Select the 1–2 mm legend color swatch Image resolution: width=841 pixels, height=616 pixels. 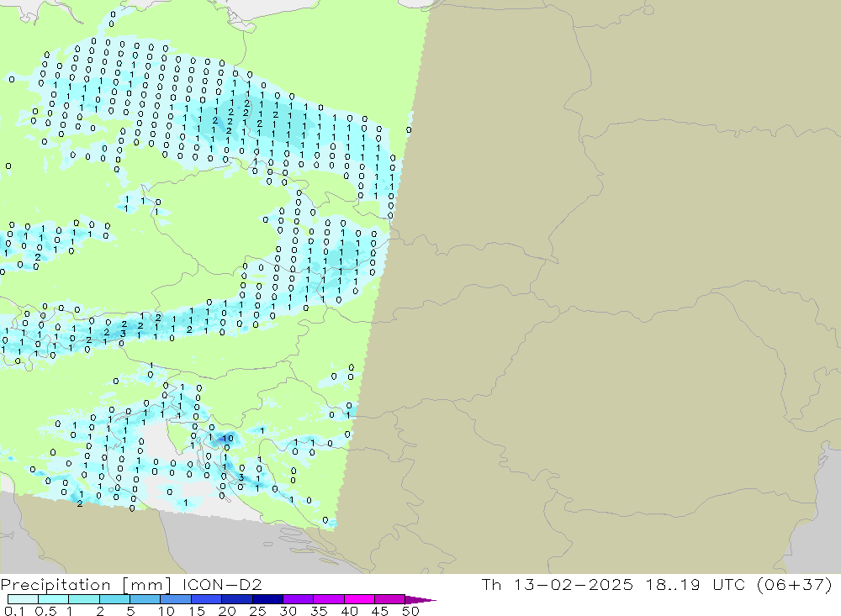(x=84, y=599)
